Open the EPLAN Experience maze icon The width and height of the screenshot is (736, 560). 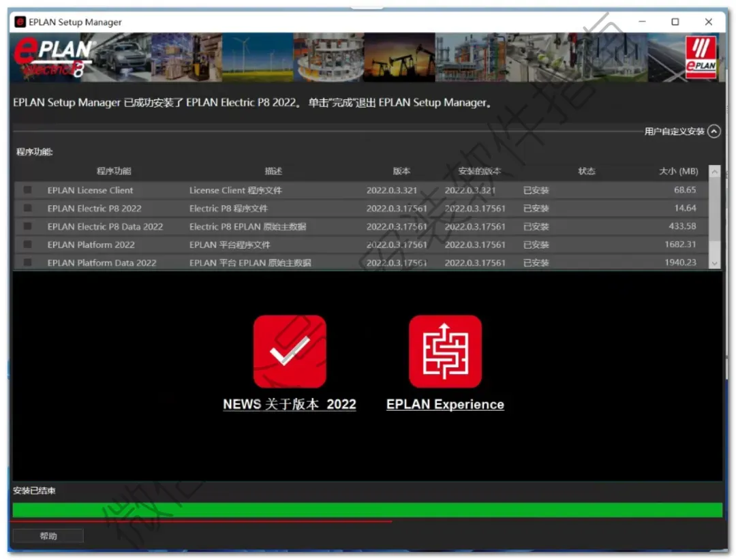(445, 351)
